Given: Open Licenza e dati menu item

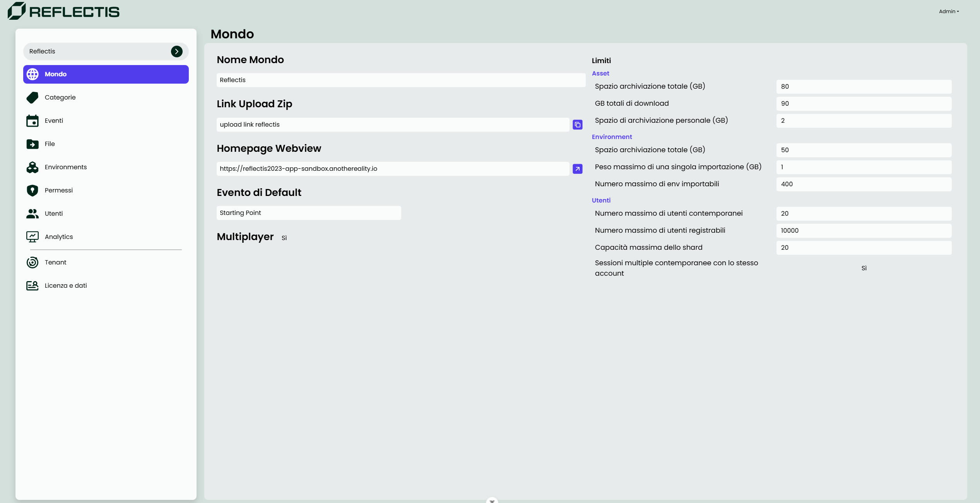Looking at the screenshot, I should (65, 286).
